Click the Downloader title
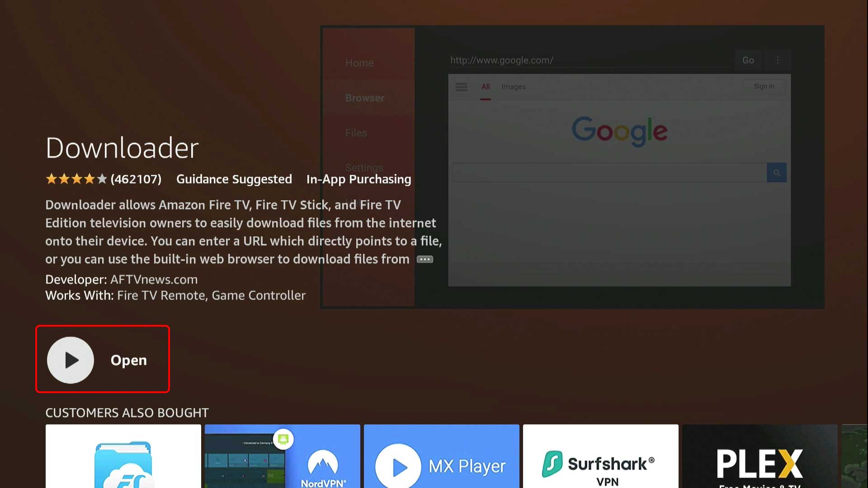The height and width of the screenshot is (488, 868). click(x=122, y=148)
